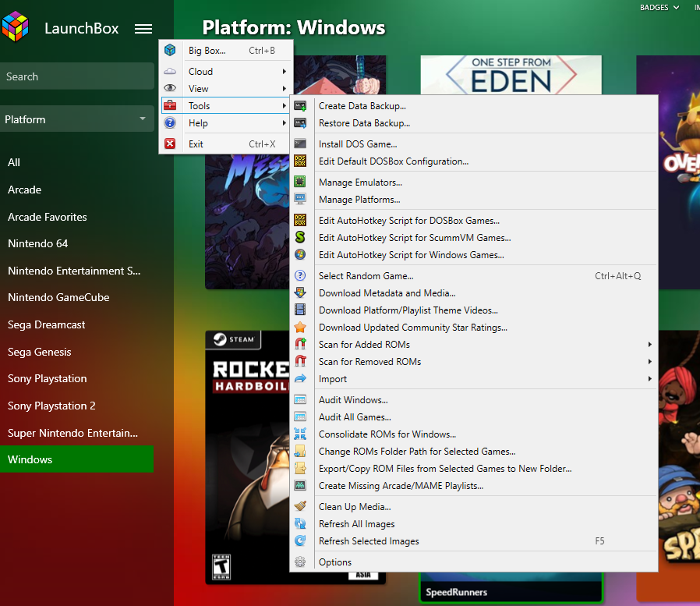Click the Windows orb AutoHotkey icon
Viewport: 700px width, 606px height.
click(300, 254)
